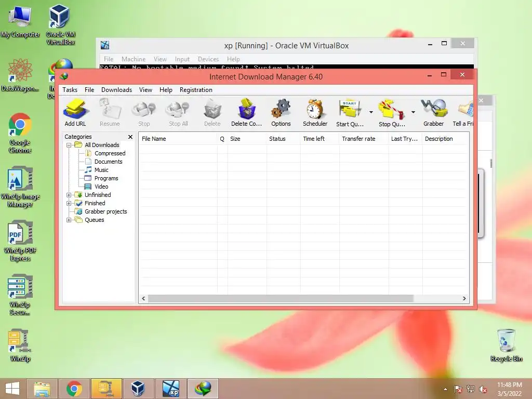Open DataWagon desktop shortcut
The image size is (532, 399).
coord(20,75)
